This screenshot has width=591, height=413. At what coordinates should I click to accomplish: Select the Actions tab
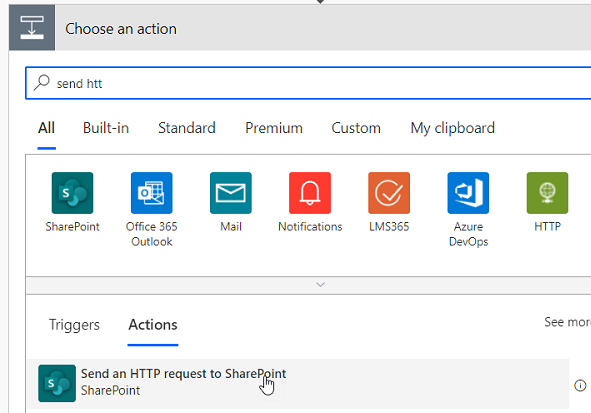(153, 324)
